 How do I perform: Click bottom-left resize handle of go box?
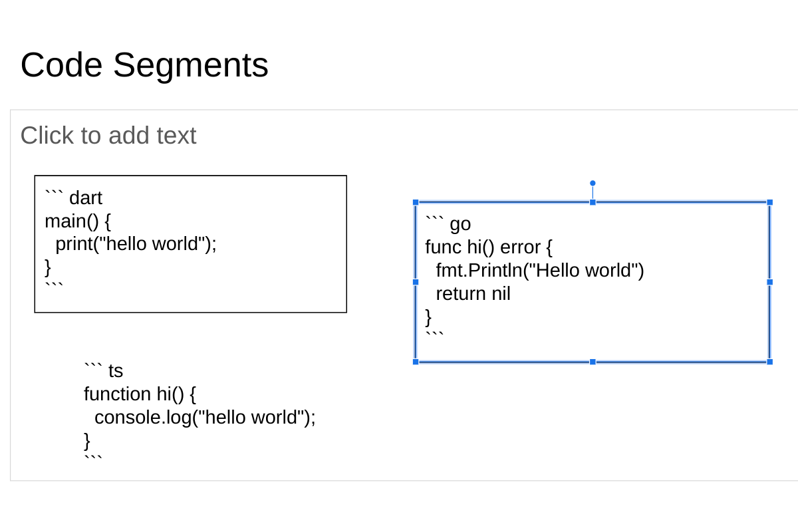[x=416, y=362]
